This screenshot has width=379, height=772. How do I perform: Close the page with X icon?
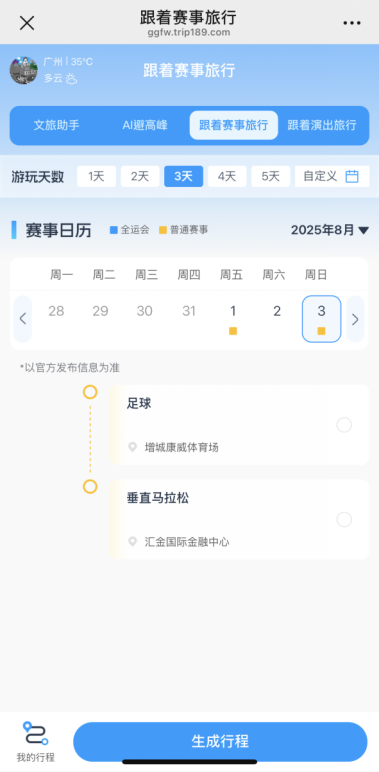27,23
